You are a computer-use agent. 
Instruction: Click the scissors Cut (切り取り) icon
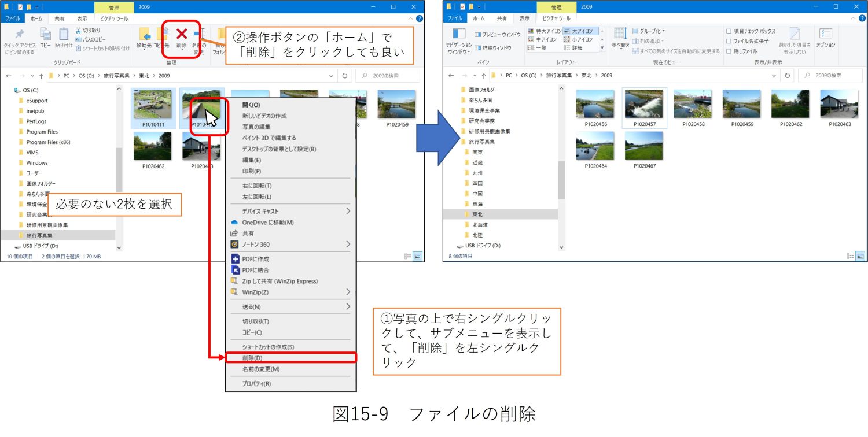pyautogui.click(x=78, y=30)
